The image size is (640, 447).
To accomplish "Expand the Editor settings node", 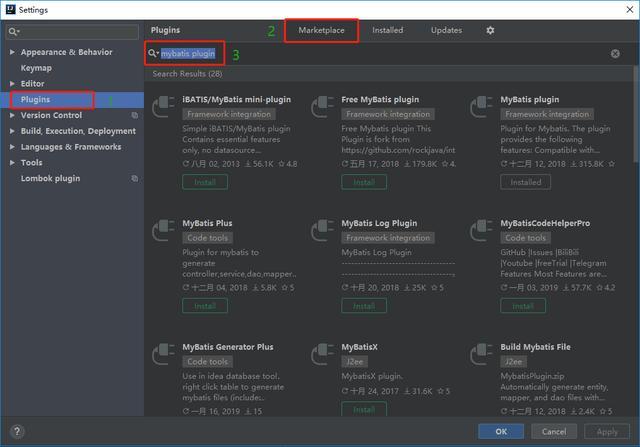I will [12, 84].
